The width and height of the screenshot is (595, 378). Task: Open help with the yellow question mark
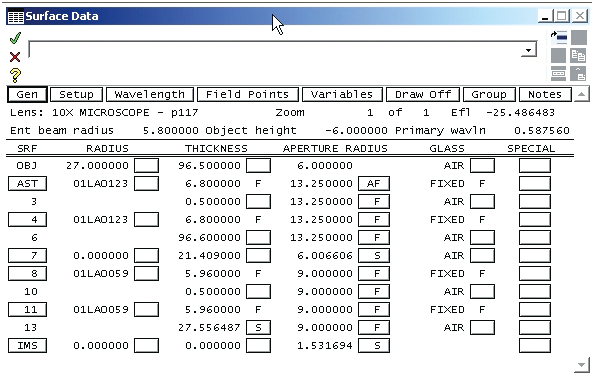click(x=15, y=75)
